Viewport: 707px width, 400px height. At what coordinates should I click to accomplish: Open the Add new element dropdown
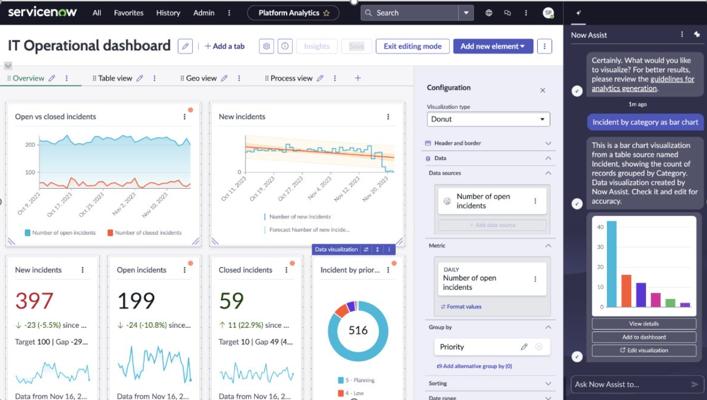coord(492,46)
